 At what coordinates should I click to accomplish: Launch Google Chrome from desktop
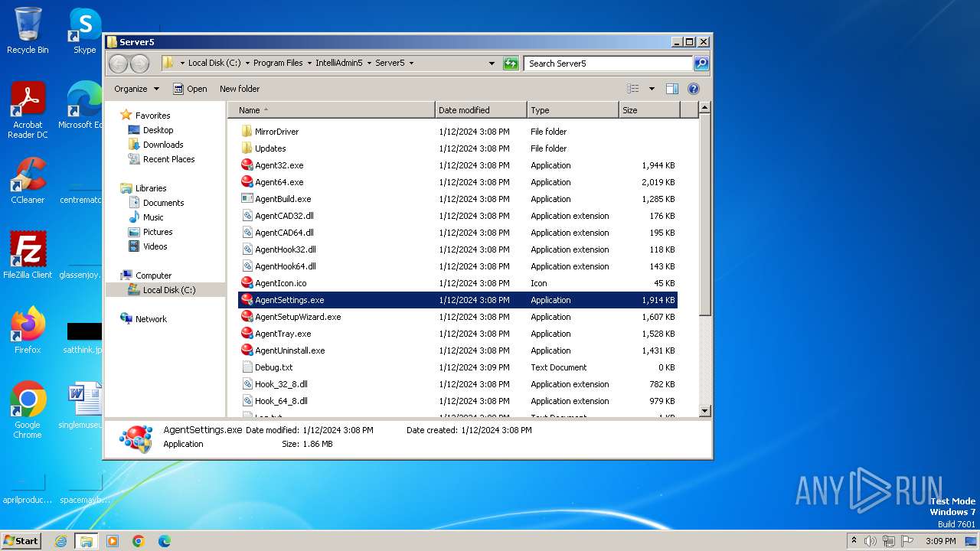(28, 410)
